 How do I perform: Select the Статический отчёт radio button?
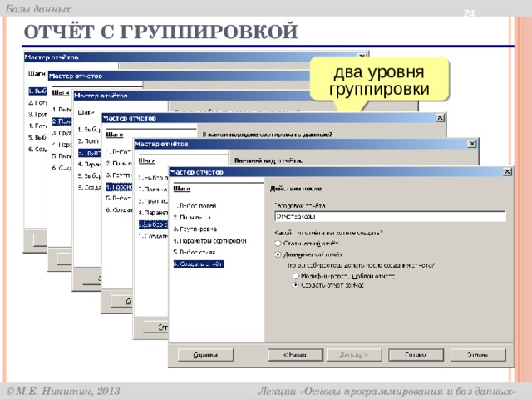pos(278,244)
